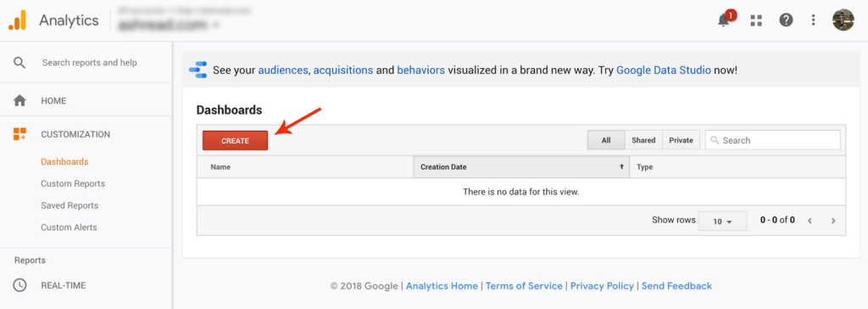Open Saved Reports
Image resolution: width=868 pixels, height=309 pixels.
pos(70,205)
